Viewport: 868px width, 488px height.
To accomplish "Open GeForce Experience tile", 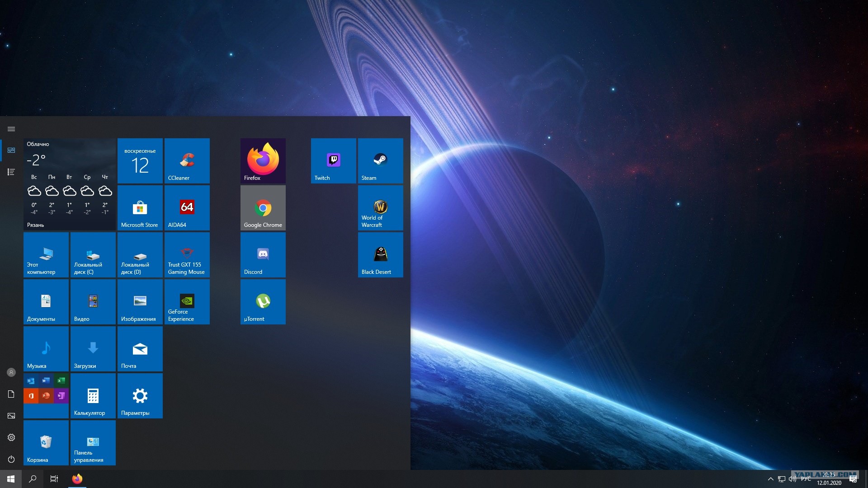I will pos(187,302).
